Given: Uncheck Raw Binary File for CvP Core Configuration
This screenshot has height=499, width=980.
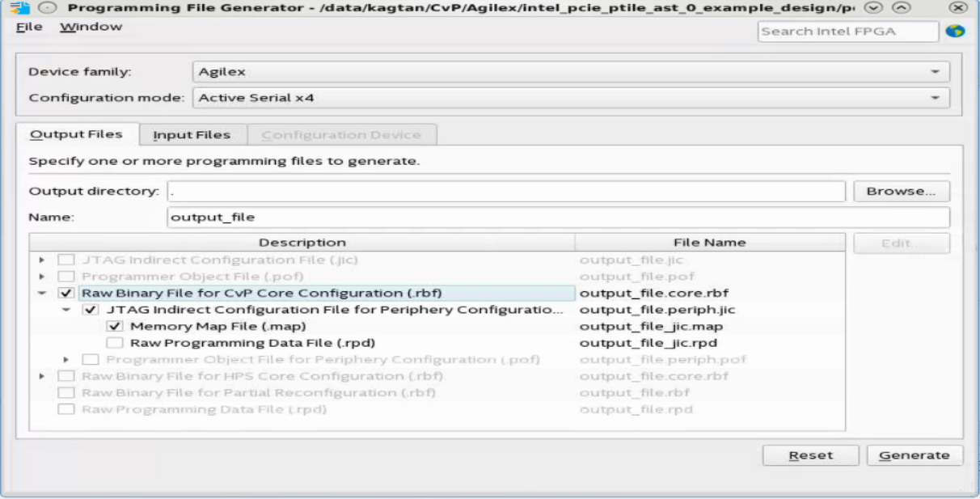Looking at the screenshot, I should pos(66,294).
